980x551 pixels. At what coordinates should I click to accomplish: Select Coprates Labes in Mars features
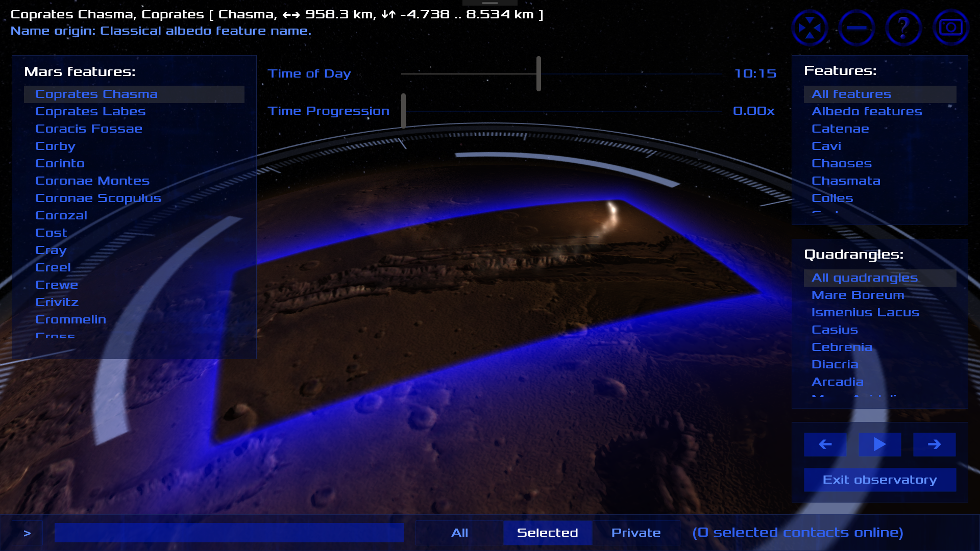(134, 112)
